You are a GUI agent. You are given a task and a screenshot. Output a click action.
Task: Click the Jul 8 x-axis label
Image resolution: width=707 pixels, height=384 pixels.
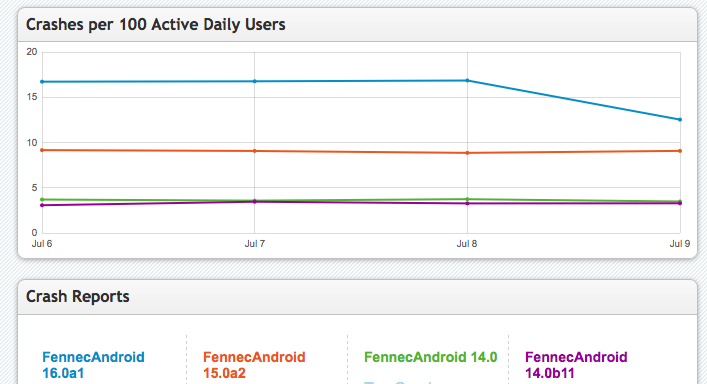467,244
